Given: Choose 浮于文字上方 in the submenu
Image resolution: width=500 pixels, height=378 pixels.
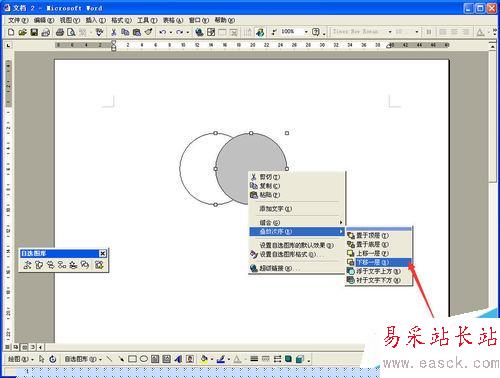Looking at the screenshot, I should tap(379, 271).
